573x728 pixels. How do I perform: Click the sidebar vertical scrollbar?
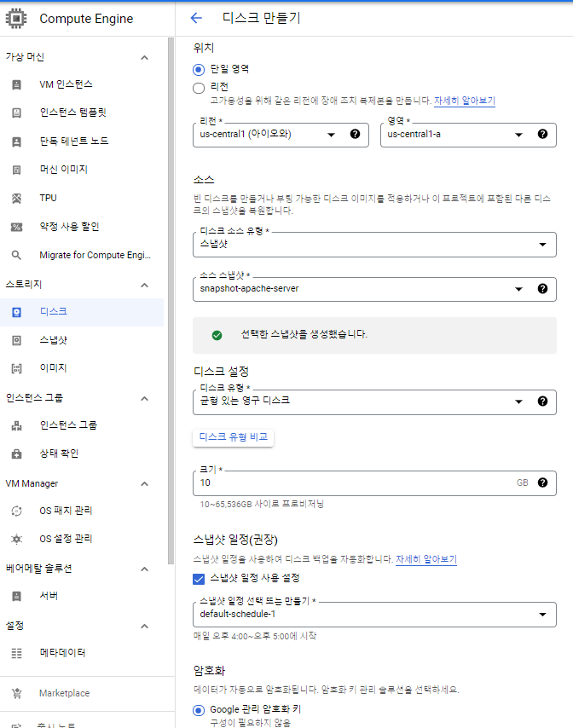[171, 301]
